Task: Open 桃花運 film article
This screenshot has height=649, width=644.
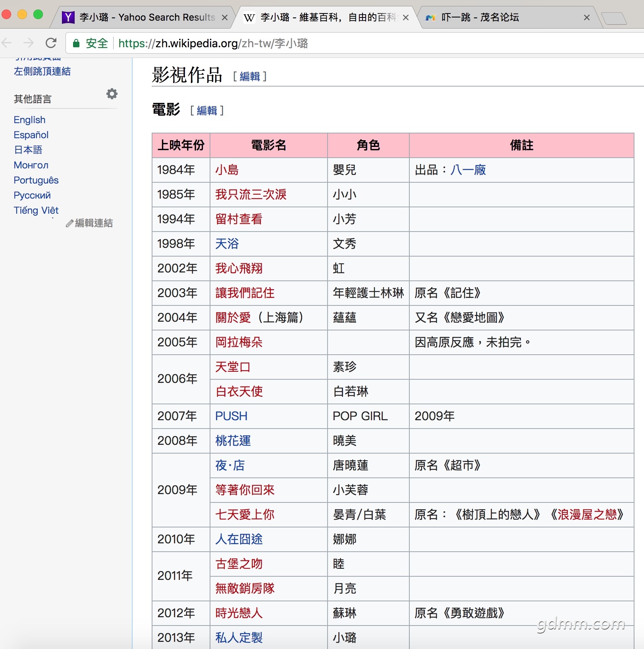Action: tap(233, 441)
